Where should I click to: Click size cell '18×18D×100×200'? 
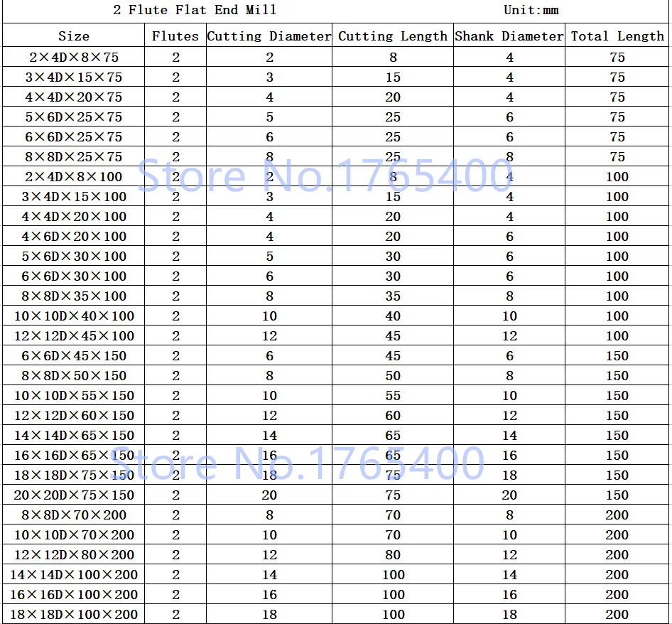pos(74,615)
